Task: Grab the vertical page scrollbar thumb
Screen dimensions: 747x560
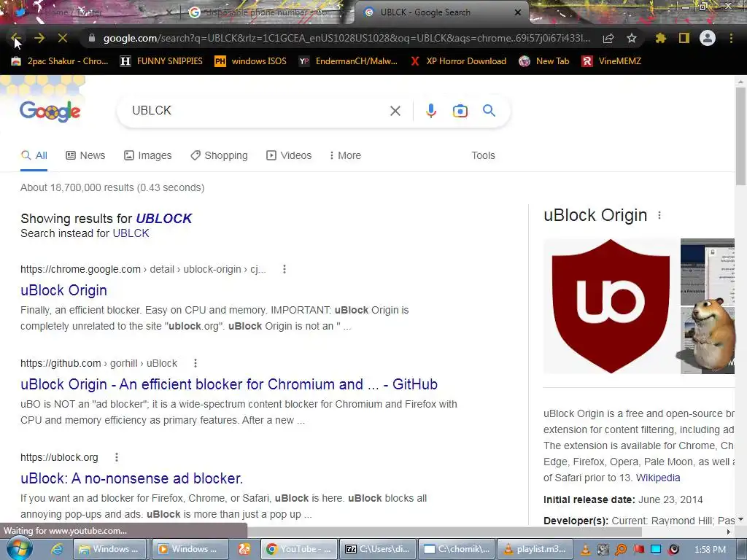Action: click(x=740, y=136)
